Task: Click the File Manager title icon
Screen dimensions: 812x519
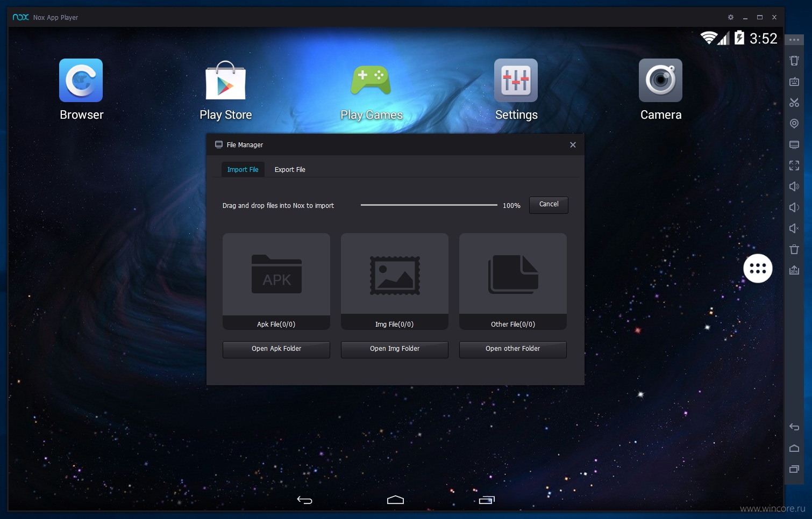Action: (x=219, y=145)
